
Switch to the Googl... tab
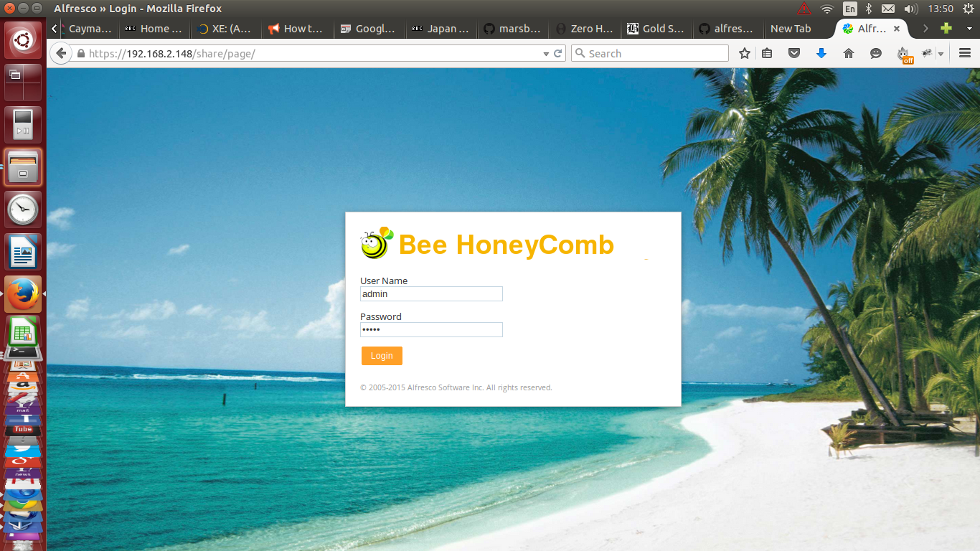[369, 29]
